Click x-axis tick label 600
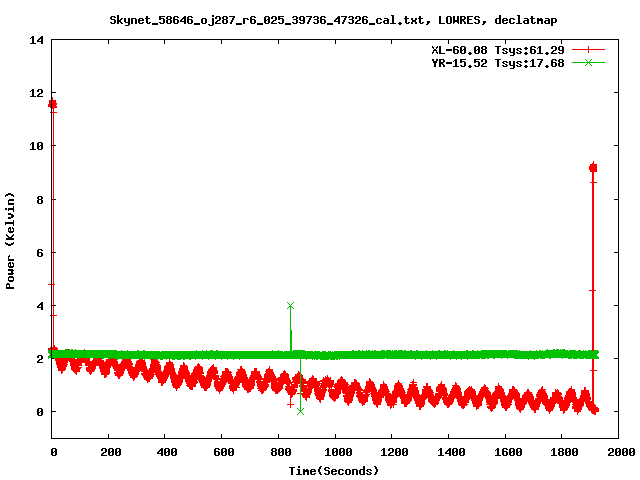Screen dimensions: 640x480 (x=223, y=452)
